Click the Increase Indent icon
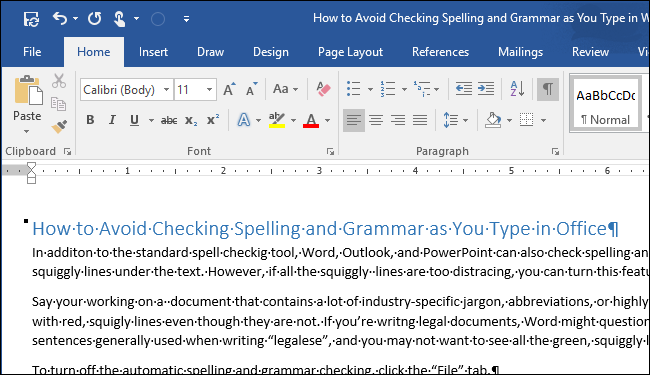The width and height of the screenshot is (650, 375). click(x=486, y=89)
